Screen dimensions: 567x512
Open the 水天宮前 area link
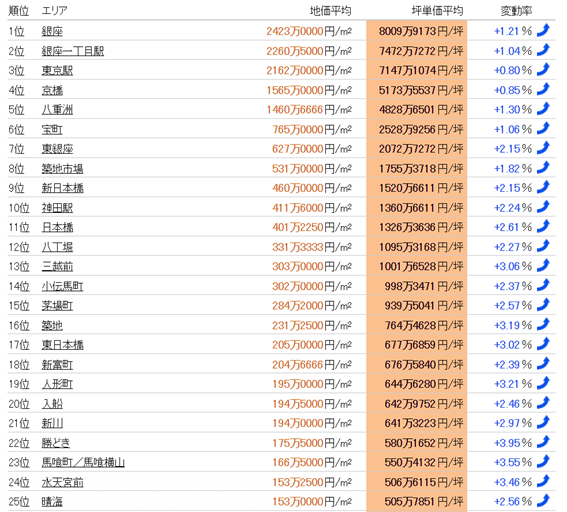pos(62,482)
